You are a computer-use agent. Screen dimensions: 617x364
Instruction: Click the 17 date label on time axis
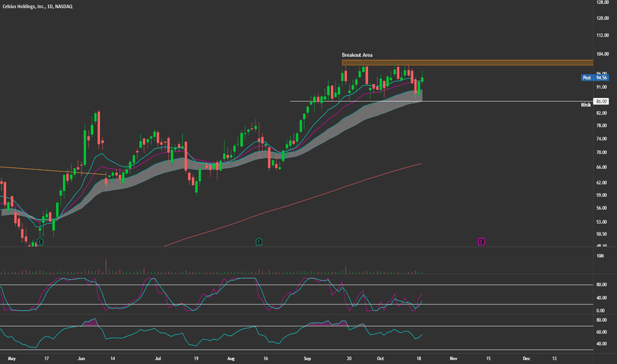click(46, 359)
